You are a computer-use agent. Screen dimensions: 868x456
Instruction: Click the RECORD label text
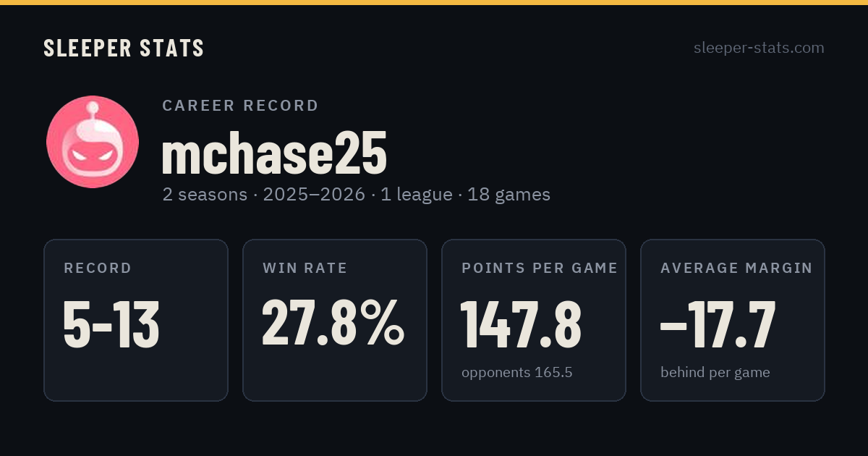point(98,269)
